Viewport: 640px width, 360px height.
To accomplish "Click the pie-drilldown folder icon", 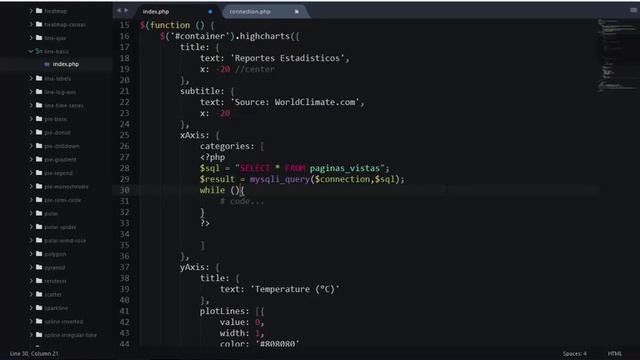I will (x=39, y=146).
